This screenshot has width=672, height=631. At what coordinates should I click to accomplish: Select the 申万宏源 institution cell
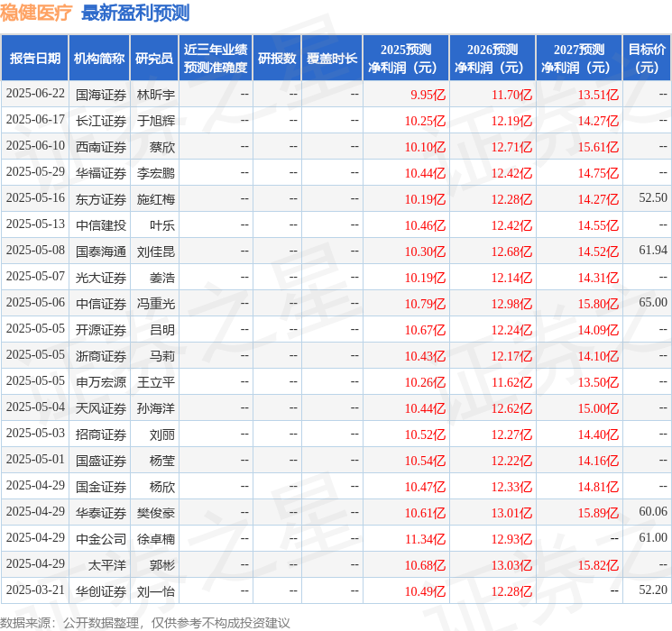tap(101, 382)
